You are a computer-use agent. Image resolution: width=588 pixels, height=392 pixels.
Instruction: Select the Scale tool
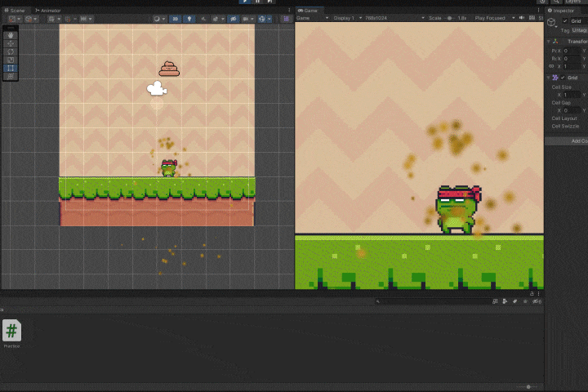11,60
